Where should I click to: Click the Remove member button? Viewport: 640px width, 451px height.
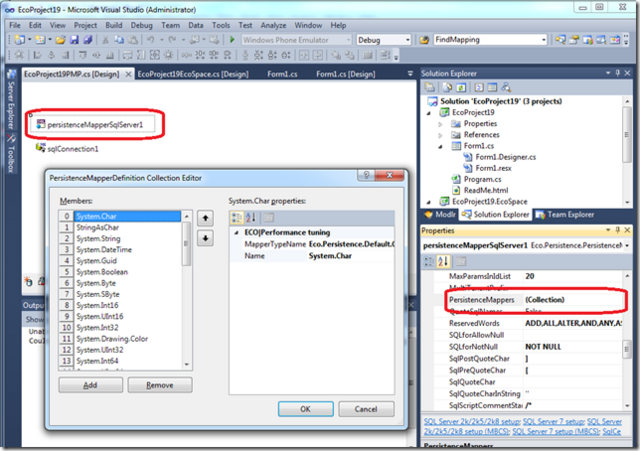coord(160,385)
